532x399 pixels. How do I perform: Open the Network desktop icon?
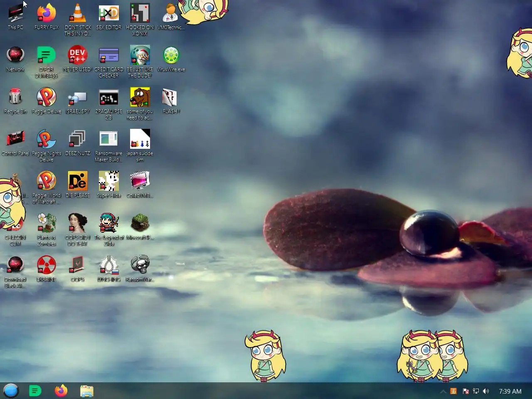pyautogui.click(x=15, y=59)
